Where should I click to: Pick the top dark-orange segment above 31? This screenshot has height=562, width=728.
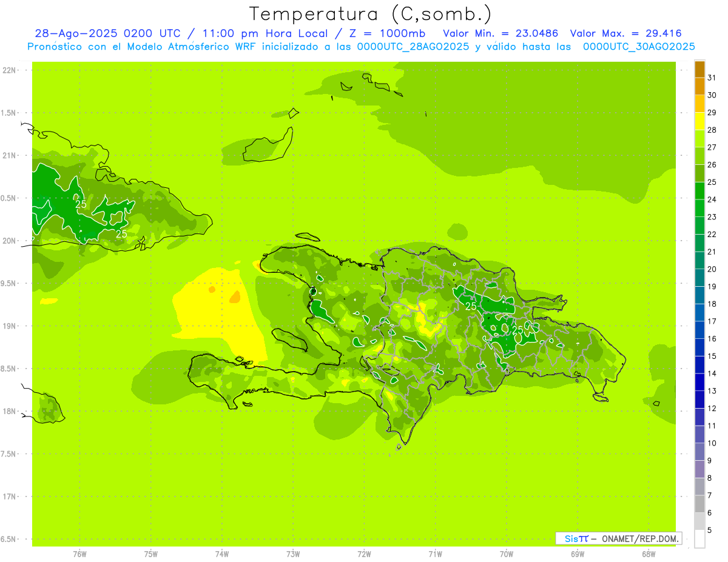[x=699, y=69]
